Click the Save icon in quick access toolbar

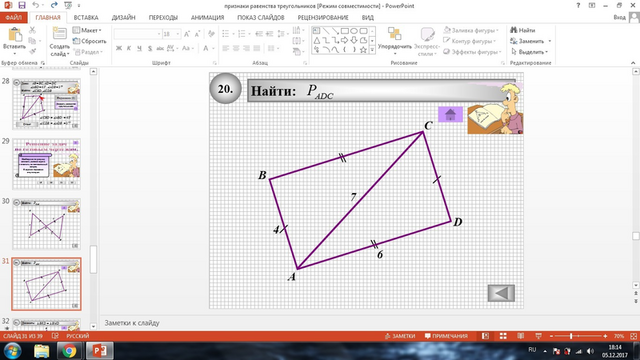click(22, 5)
